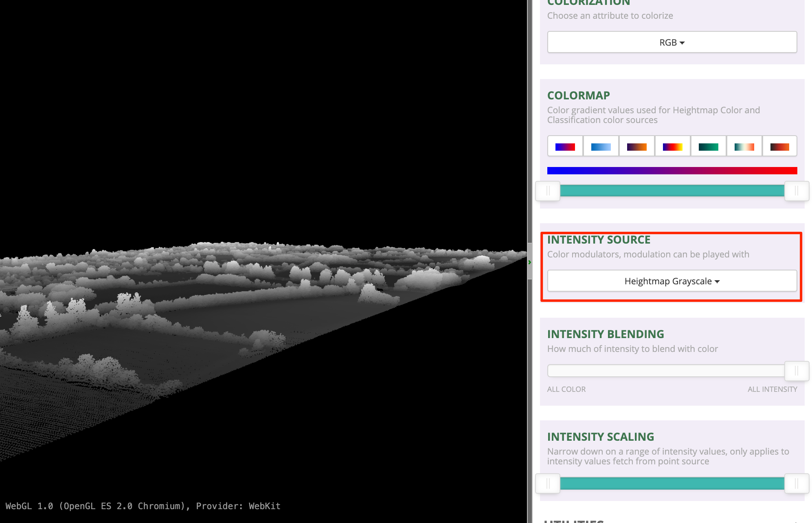Viewport: 812px width, 523px height.
Task: Select the blue-red-yellow colormap preset
Action: click(x=672, y=147)
